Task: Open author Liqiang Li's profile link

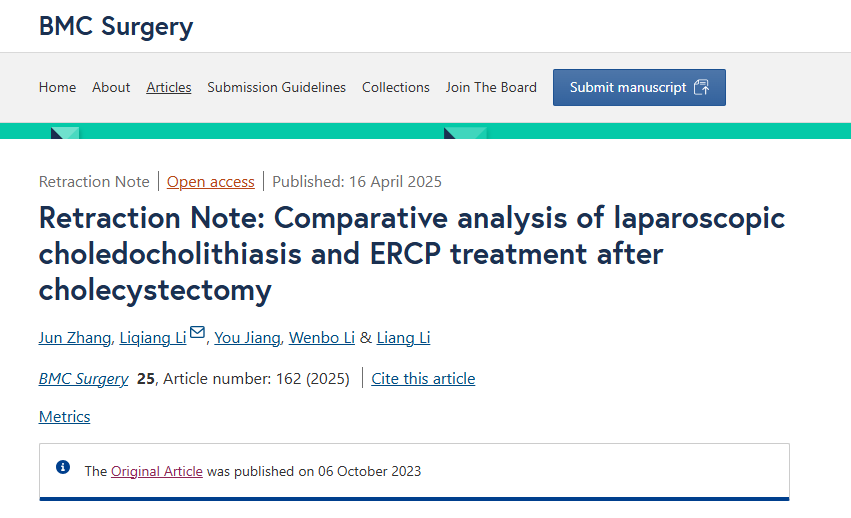Action: pyautogui.click(x=153, y=338)
